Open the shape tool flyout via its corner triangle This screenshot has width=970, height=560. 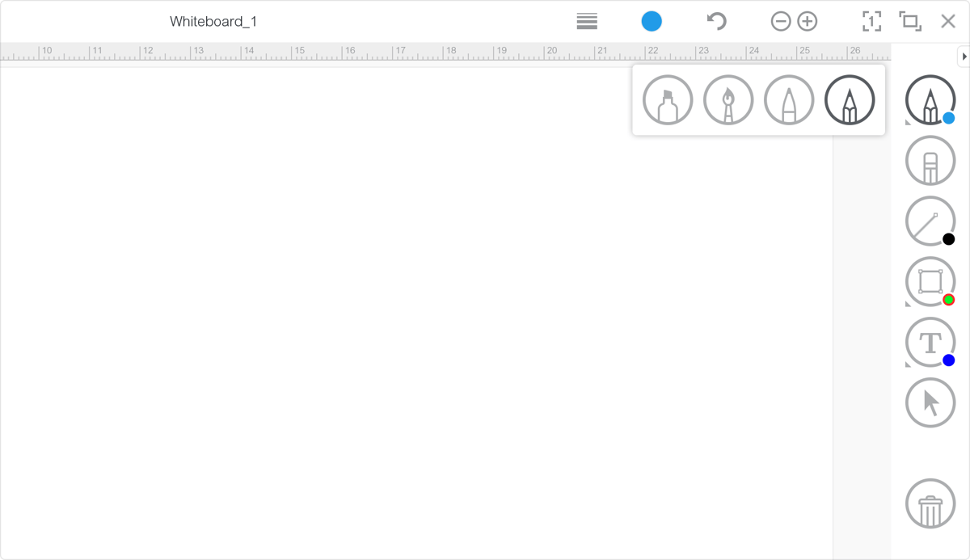[x=909, y=304]
